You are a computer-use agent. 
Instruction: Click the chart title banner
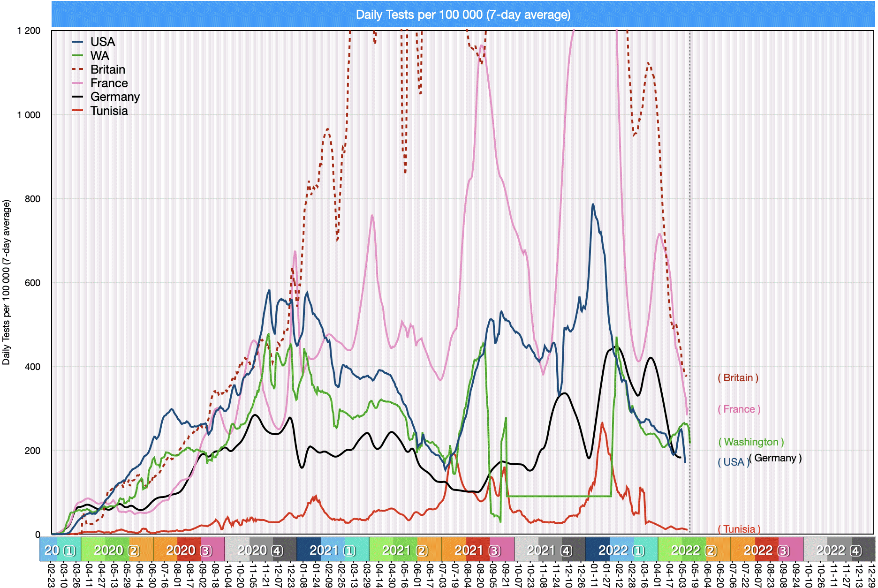pyautogui.click(x=463, y=15)
